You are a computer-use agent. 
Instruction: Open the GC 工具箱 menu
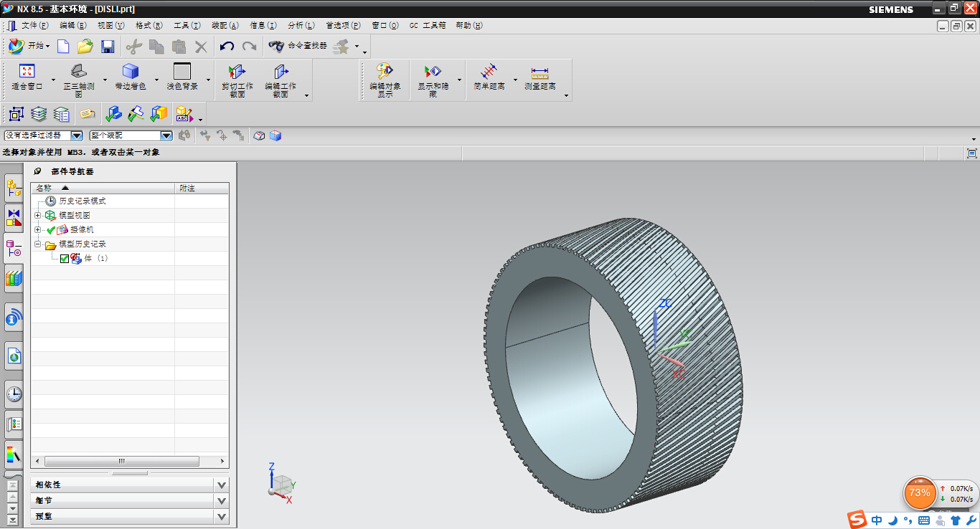point(428,25)
